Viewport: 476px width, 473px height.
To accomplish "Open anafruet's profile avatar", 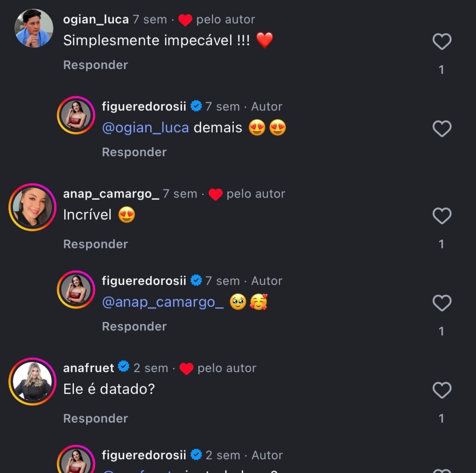I will 32,381.
